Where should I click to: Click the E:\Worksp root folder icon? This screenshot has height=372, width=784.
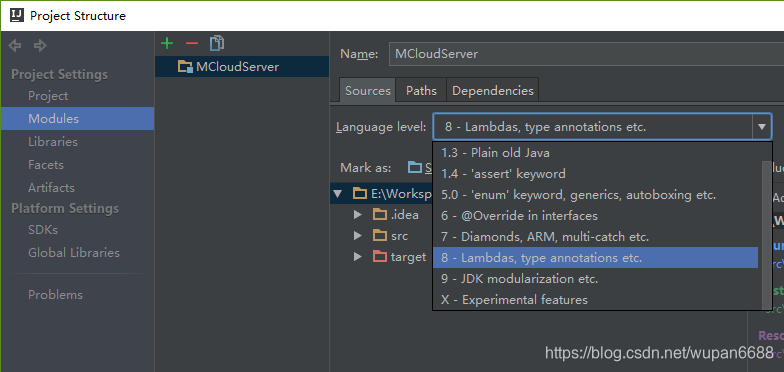coord(360,194)
